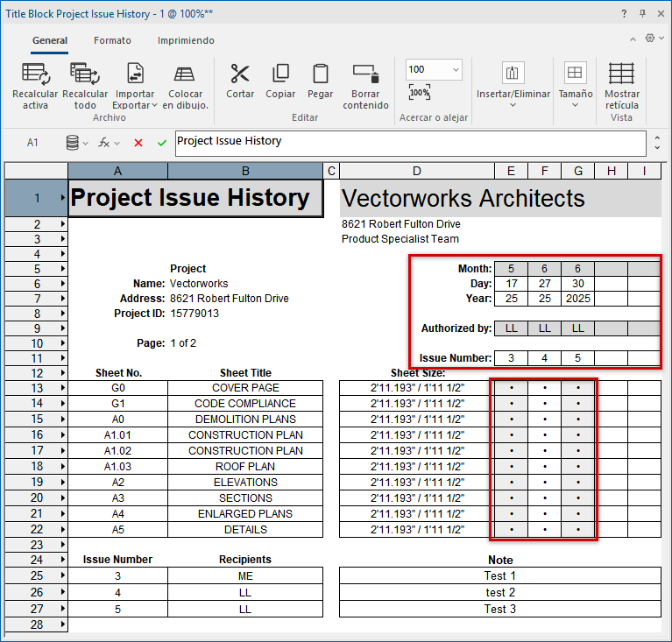Click the Recalcular activa icon
The image size is (672, 642).
tap(35, 74)
